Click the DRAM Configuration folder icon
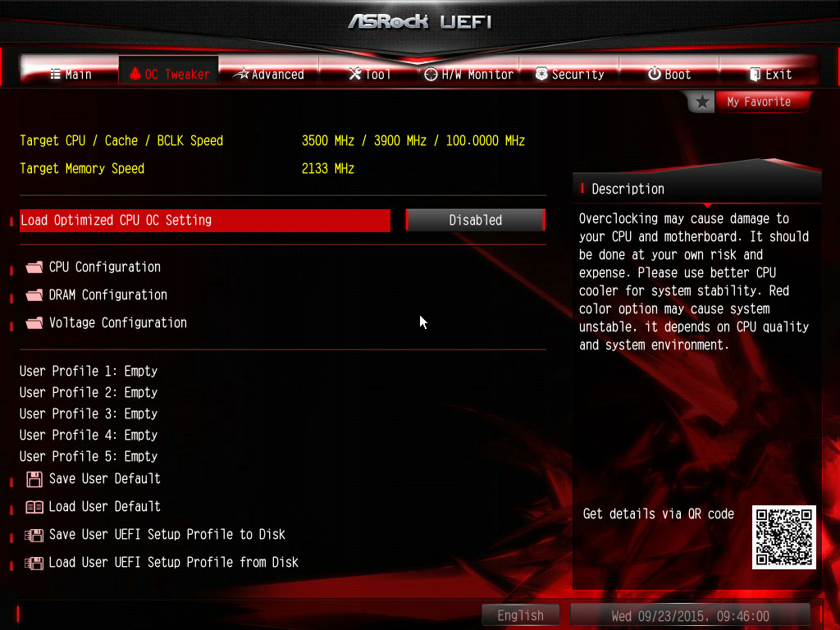The width and height of the screenshot is (840, 630). [x=34, y=294]
